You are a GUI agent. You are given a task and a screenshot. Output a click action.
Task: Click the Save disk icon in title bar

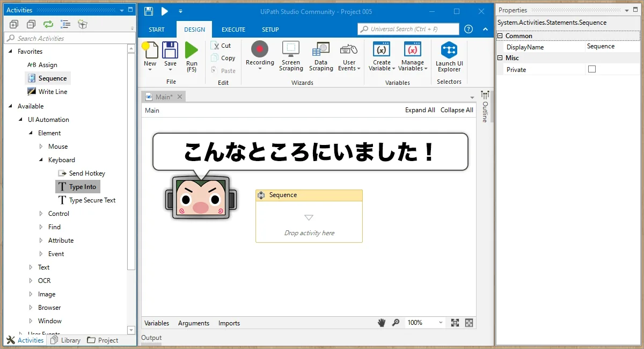tap(149, 11)
